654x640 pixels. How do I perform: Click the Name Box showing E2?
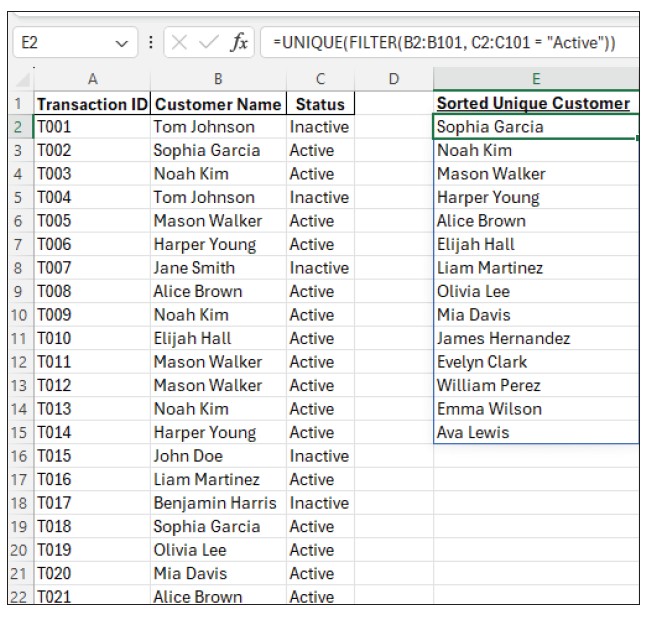click(60, 44)
